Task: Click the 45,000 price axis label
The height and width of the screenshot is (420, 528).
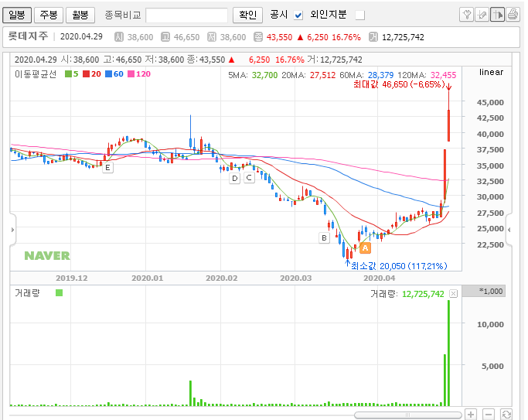Action: 490,102
